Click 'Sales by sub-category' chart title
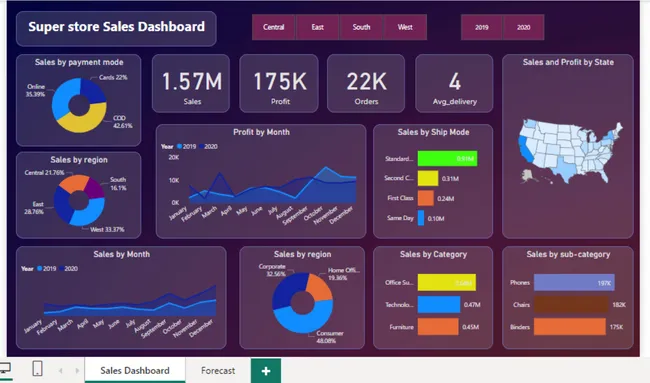The height and width of the screenshot is (383, 650). click(x=568, y=254)
